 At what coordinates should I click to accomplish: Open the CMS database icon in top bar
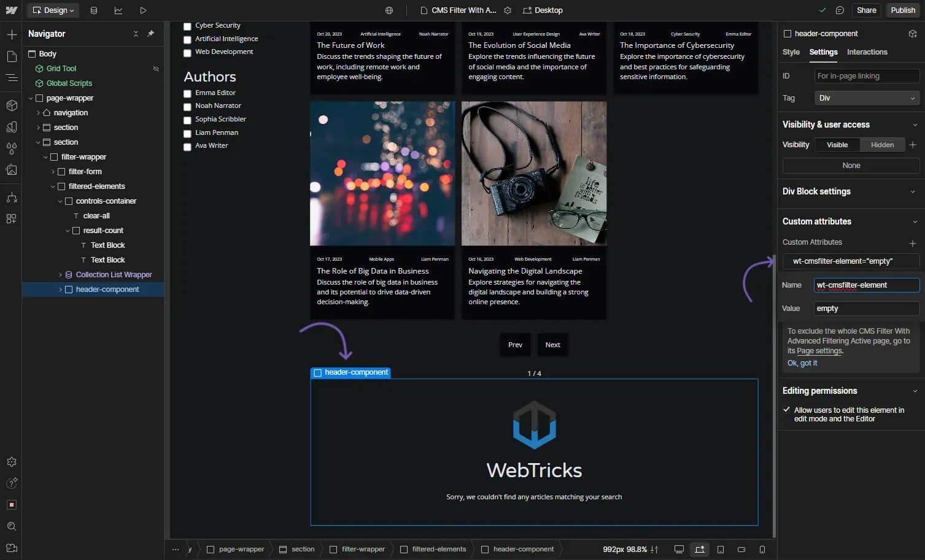point(94,10)
